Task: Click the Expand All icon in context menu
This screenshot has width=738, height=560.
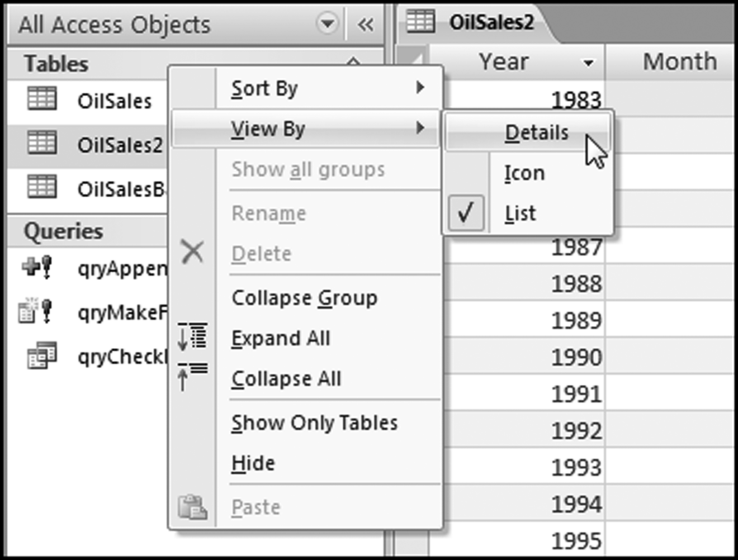Action: point(192,337)
